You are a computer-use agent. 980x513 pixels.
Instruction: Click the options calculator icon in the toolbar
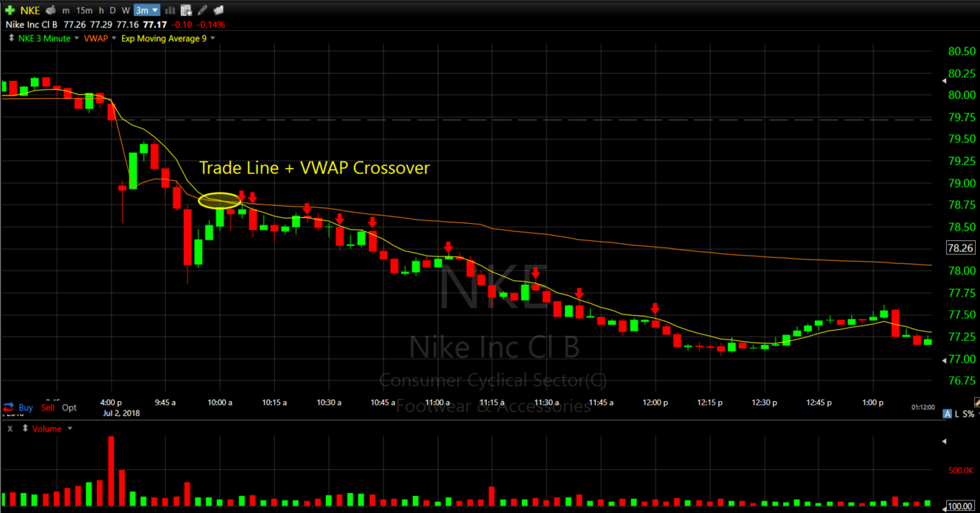coord(186,10)
